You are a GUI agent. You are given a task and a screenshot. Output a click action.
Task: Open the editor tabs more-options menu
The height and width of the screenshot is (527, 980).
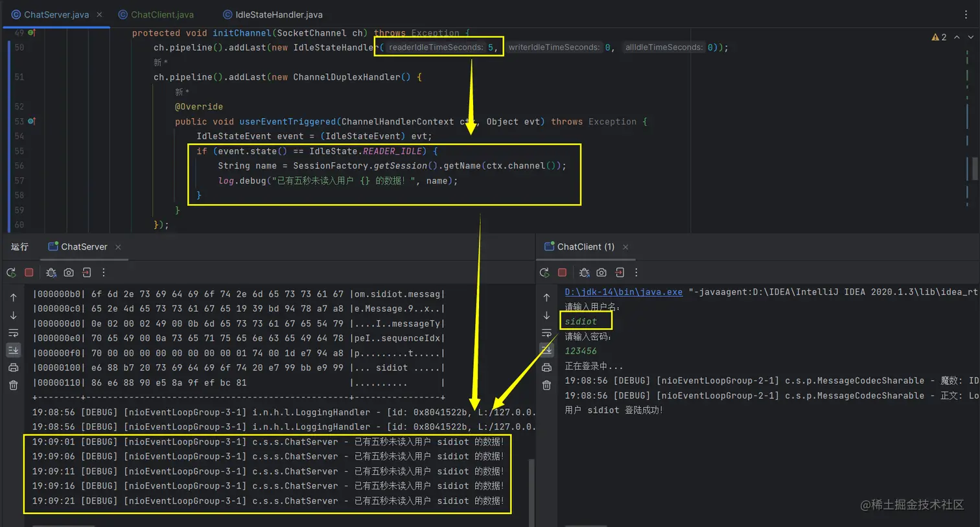point(966,14)
